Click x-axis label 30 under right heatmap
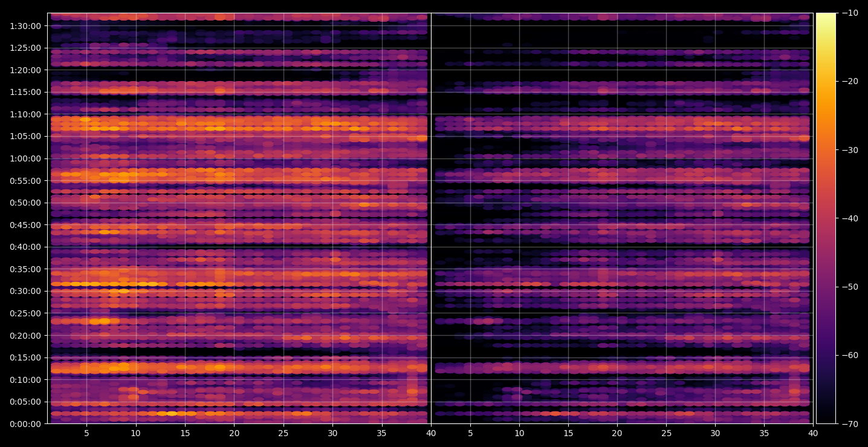868x447 pixels. tap(715, 433)
